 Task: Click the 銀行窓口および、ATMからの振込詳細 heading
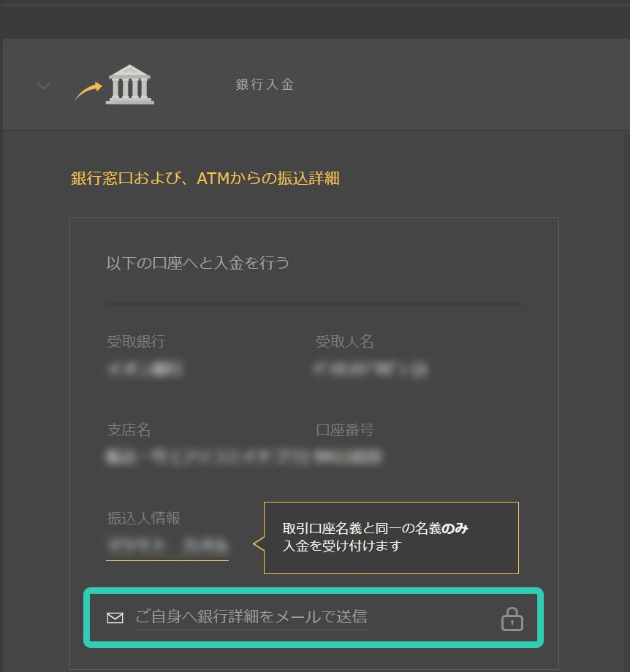pyautogui.click(x=205, y=178)
